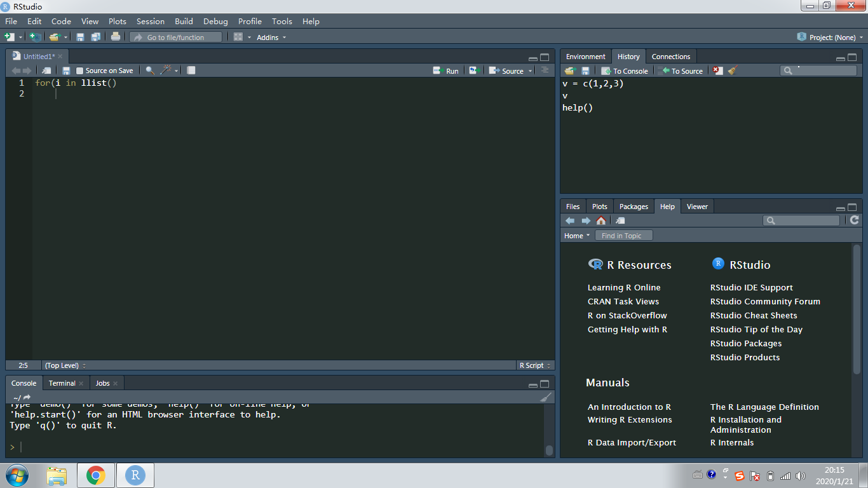Click the History search field
The height and width of the screenshot is (488, 868).
pos(818,71)
